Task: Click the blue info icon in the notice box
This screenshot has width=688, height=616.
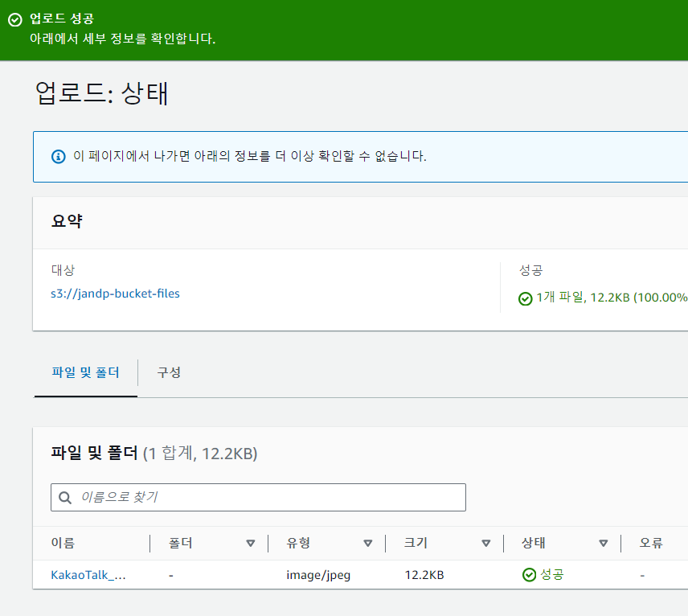Action: click(x=59, y=156)
